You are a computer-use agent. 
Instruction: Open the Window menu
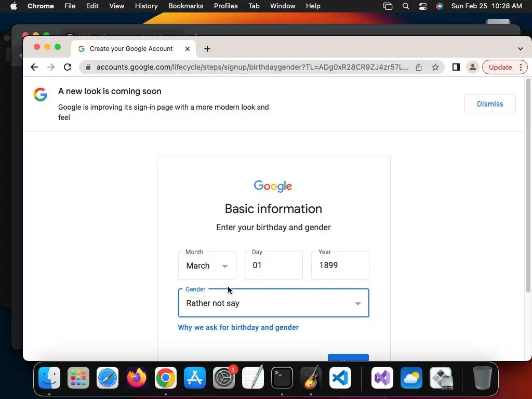point(283,6)
